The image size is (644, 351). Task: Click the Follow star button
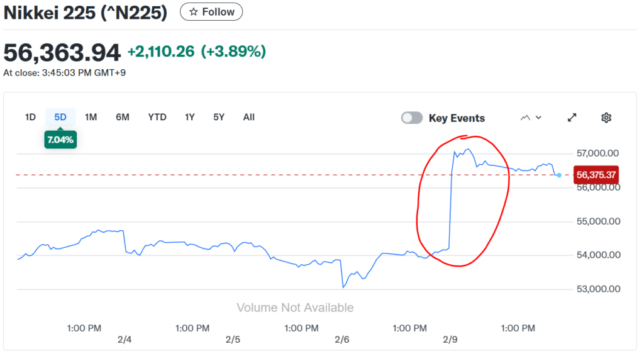click(x=211, y=12)
